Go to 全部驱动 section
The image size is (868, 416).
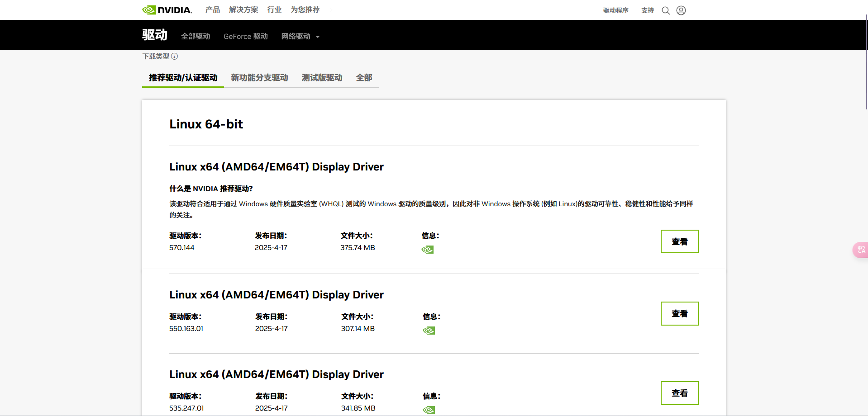[196, 36]
